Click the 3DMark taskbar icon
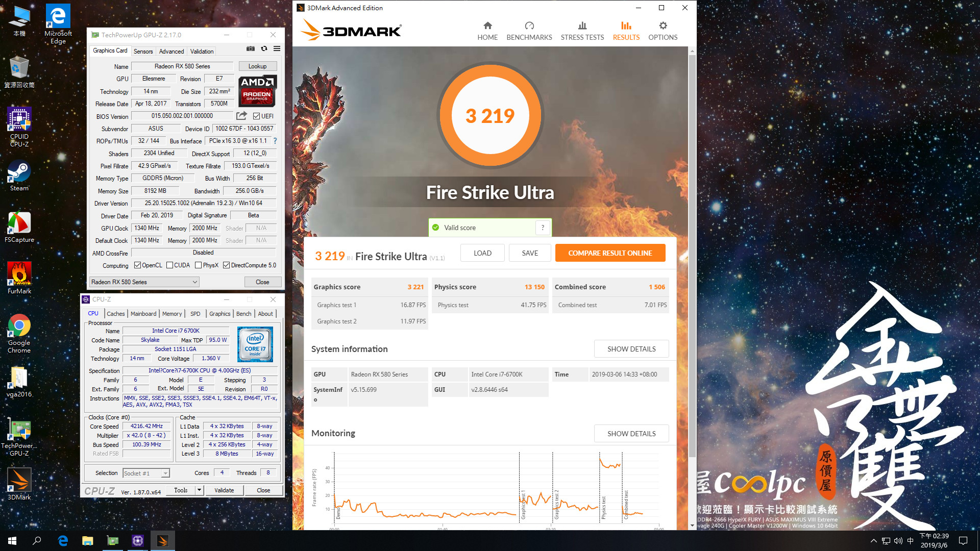Screen dimensions: 980x551 click(163, 541)
